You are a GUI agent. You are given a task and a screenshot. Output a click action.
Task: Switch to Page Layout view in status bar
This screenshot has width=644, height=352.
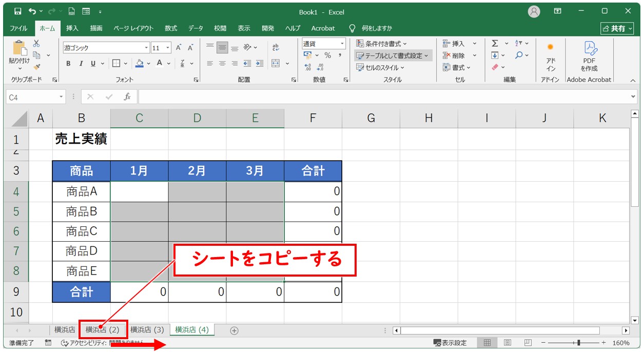point(507,343)
